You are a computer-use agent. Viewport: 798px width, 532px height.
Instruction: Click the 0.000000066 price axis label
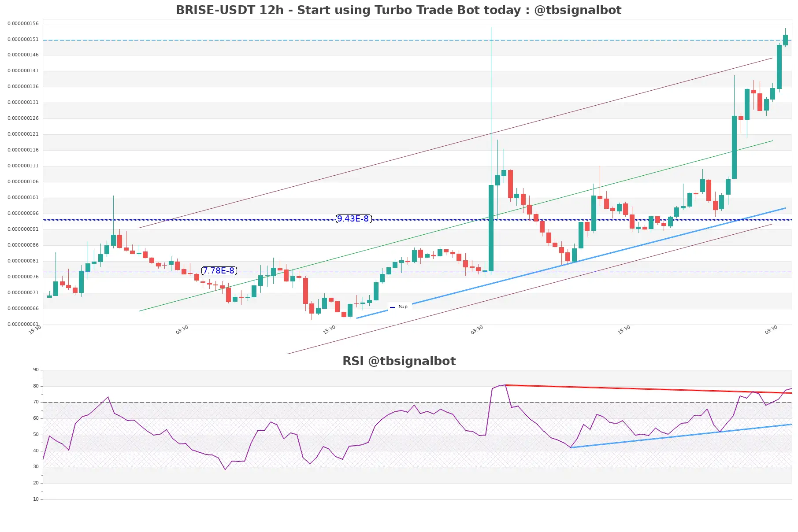[x=23, y=308]
